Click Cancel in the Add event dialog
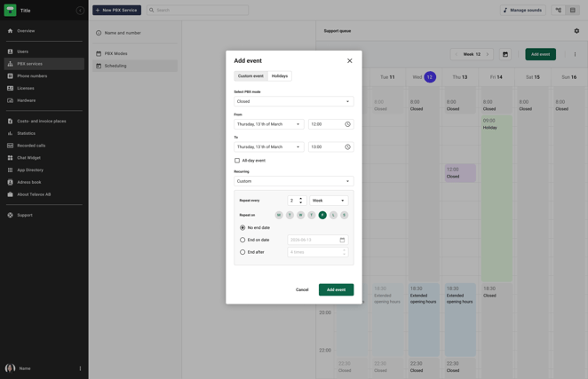The image size is (588, 379). (302, 289)
